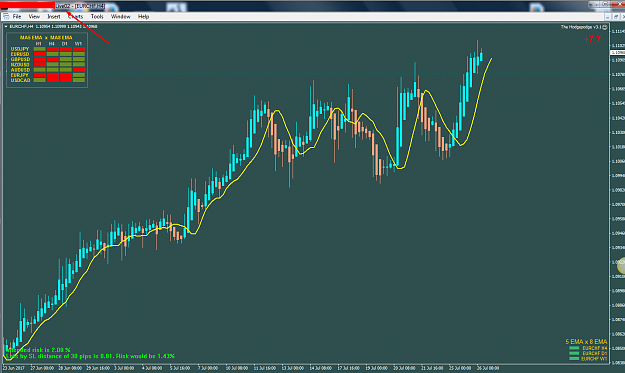Click the red '+7.7' profit label
Viewport: 625px width, 373px height.
(592, 39)
